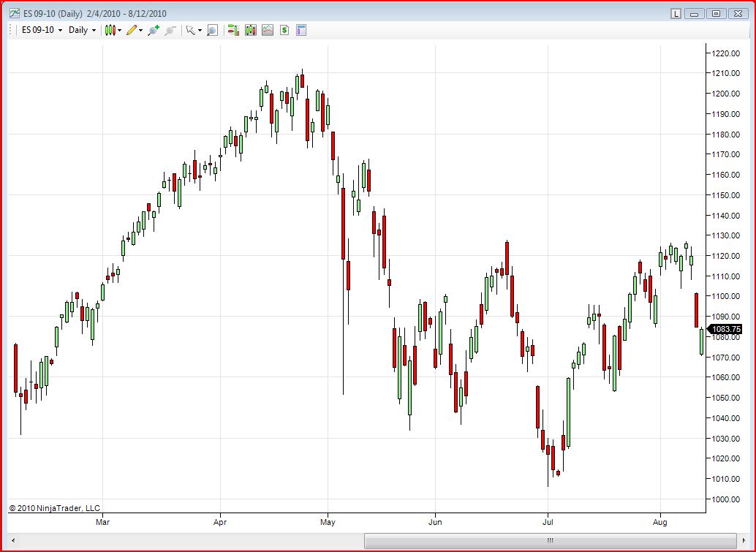Click the 1150.00 price axis label
Viewport: 756px width, 552px height.
pyautogui.click(x=725, y=195)
